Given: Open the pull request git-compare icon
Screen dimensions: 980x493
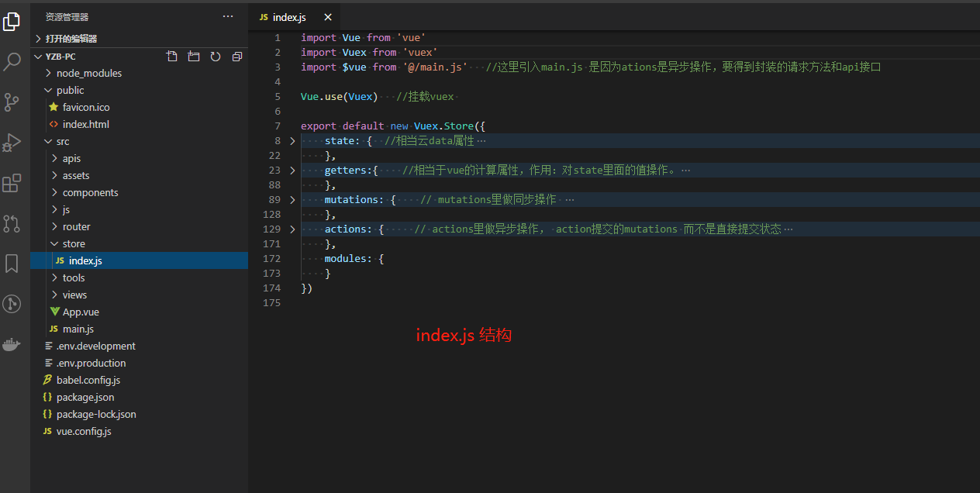Looking at the screenshot, I should click(x=12, y=224).
